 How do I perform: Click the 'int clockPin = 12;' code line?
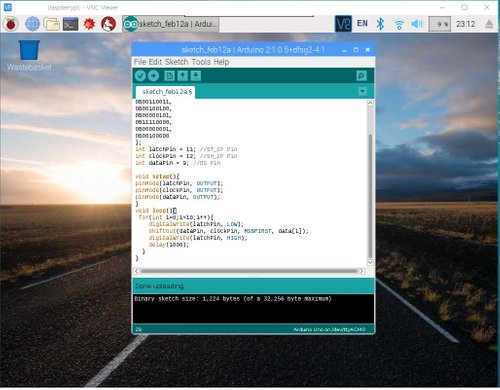pyautogui.click(x=186, y=156)
